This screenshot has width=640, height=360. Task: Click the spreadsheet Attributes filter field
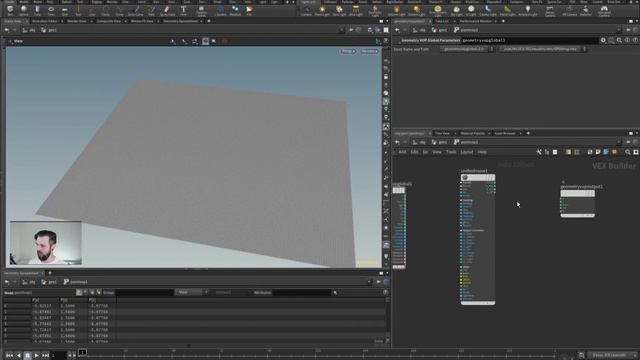[302, 292]
